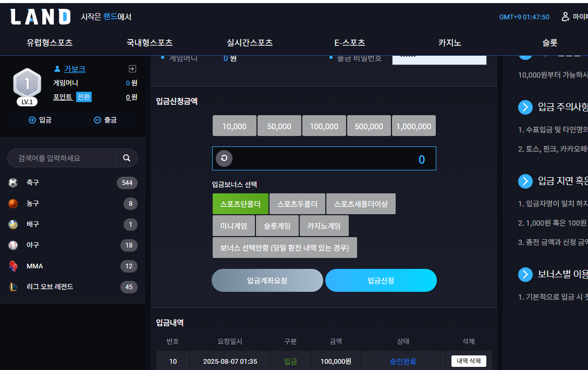Choose 보너스 선택안함 bonus option
Viewport: 588px width, 370px height.
[x=285, y=248]
